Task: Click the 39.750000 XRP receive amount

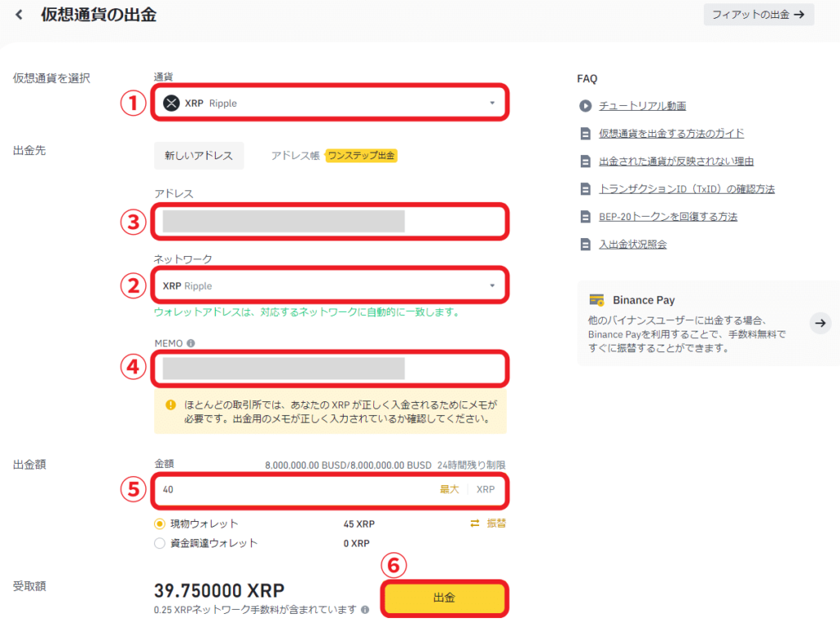Action: pos(219,591)
